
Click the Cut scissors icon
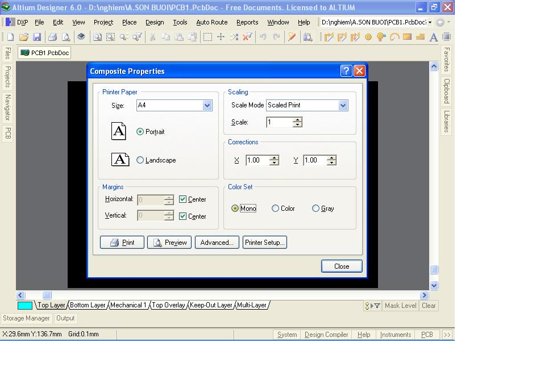(152, 37)
